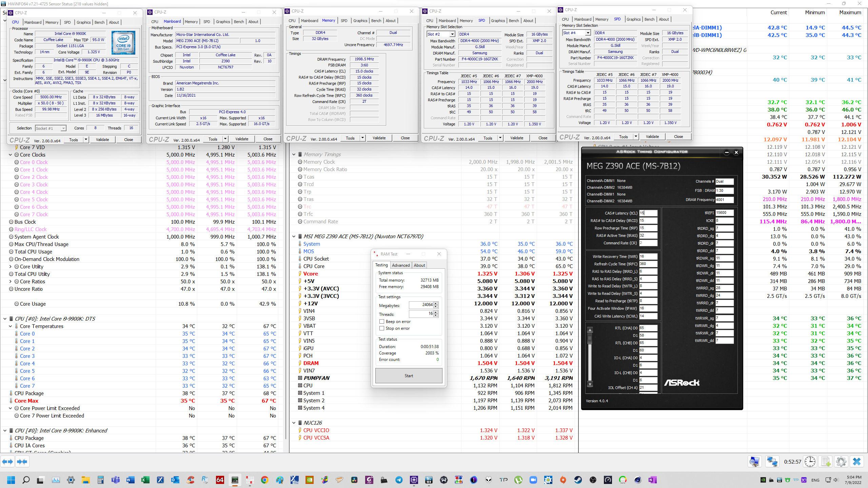The height and width of the screenshot is (488, 868).
Task: Open Slot #4 memory slot dropdown
Action: 588,33
